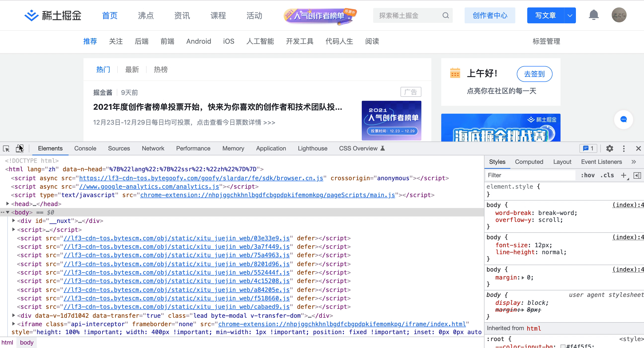Open the notification bell
The width and height of the screenshot is (644, 348).
coord(594,15)
